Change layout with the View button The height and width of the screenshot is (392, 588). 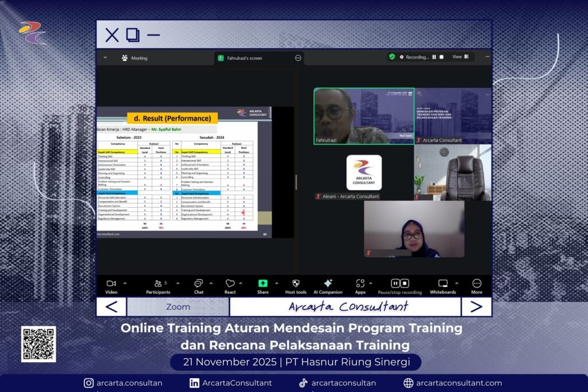point(460,57)
